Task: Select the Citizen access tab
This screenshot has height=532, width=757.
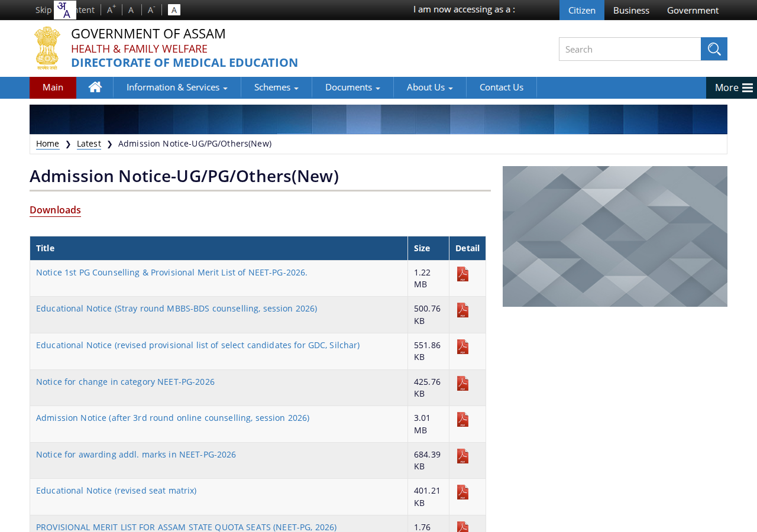Action: point(582,10)
